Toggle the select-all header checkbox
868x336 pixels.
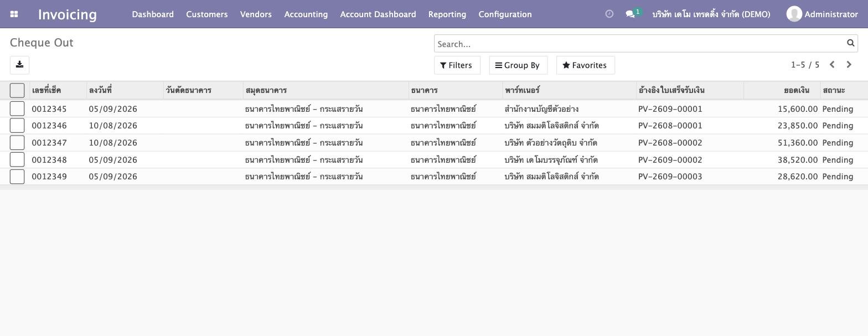pos(17,90)
